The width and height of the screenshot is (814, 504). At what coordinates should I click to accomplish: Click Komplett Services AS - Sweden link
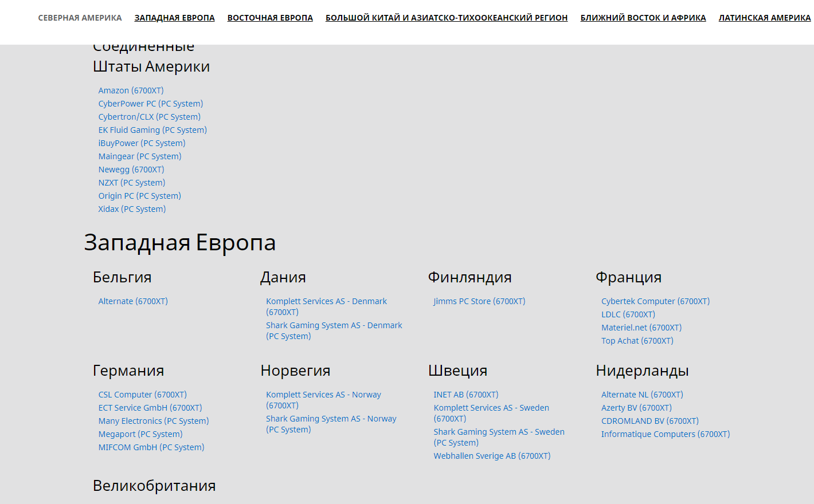[491, 413]
